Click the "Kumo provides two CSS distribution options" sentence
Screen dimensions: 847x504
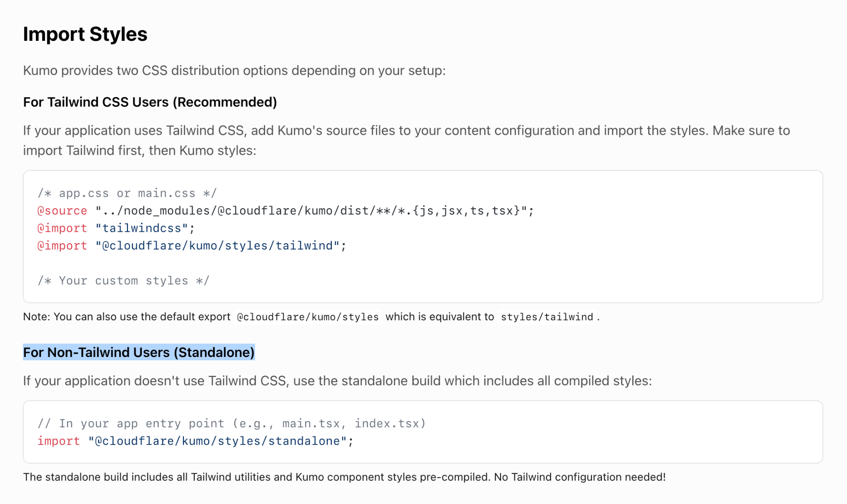click(234, 71)
